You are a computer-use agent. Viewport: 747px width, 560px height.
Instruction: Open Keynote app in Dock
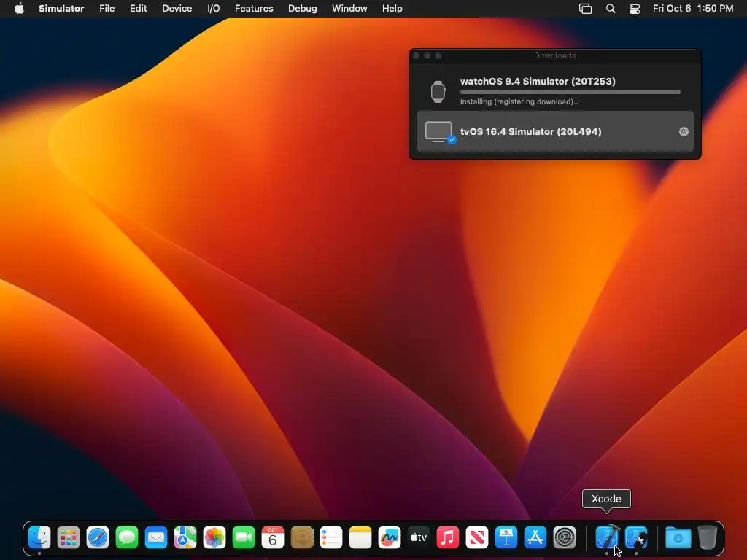506,537
